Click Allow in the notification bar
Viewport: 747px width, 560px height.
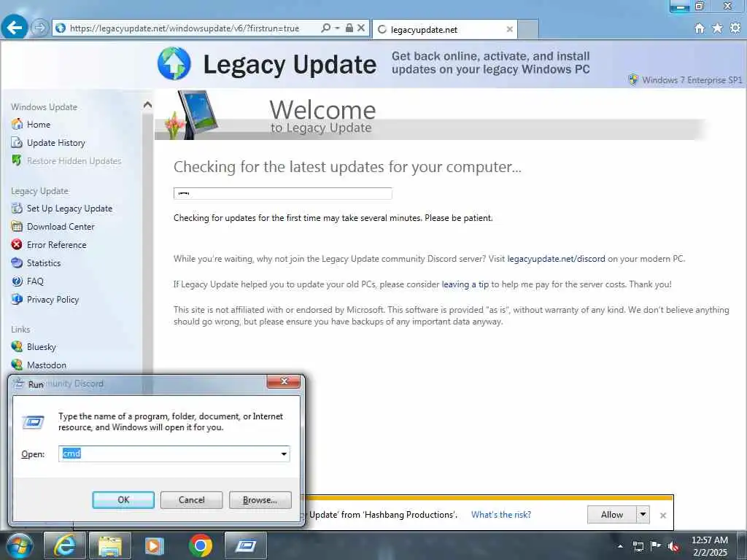pyautogui.click(x=612, y=515)
